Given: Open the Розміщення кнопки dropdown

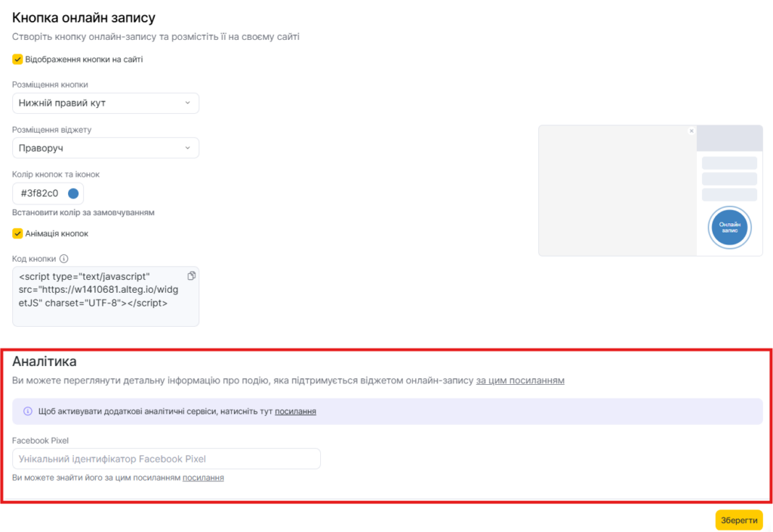Looking at the screenshot, I should 106,103.
